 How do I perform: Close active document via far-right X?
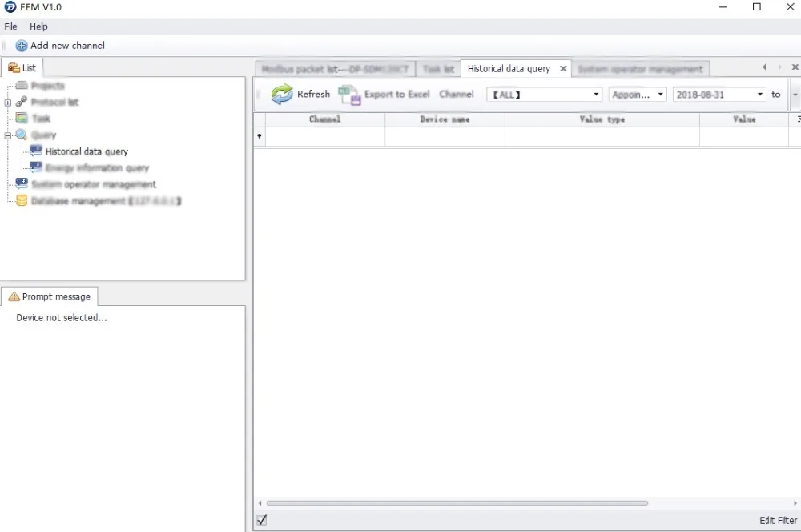tap(795, 67)
